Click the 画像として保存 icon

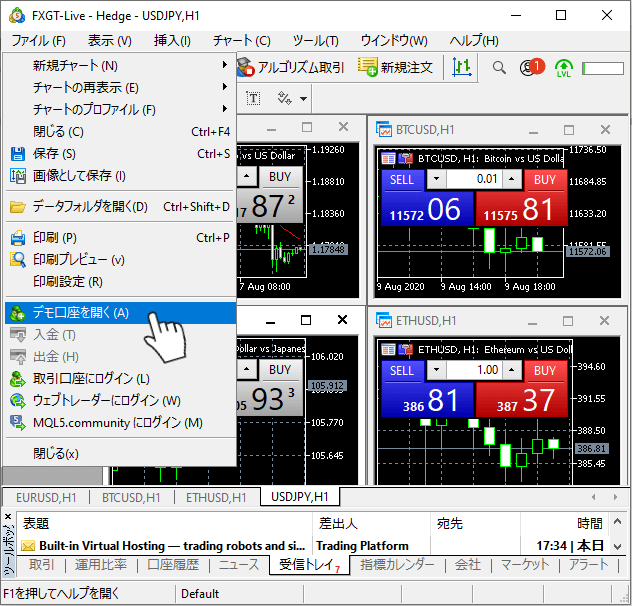point(18,176)
